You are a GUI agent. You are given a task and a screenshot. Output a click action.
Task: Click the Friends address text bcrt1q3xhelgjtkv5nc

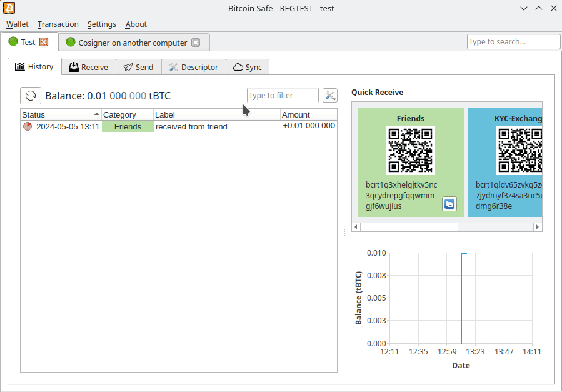(x=401, y=185)
